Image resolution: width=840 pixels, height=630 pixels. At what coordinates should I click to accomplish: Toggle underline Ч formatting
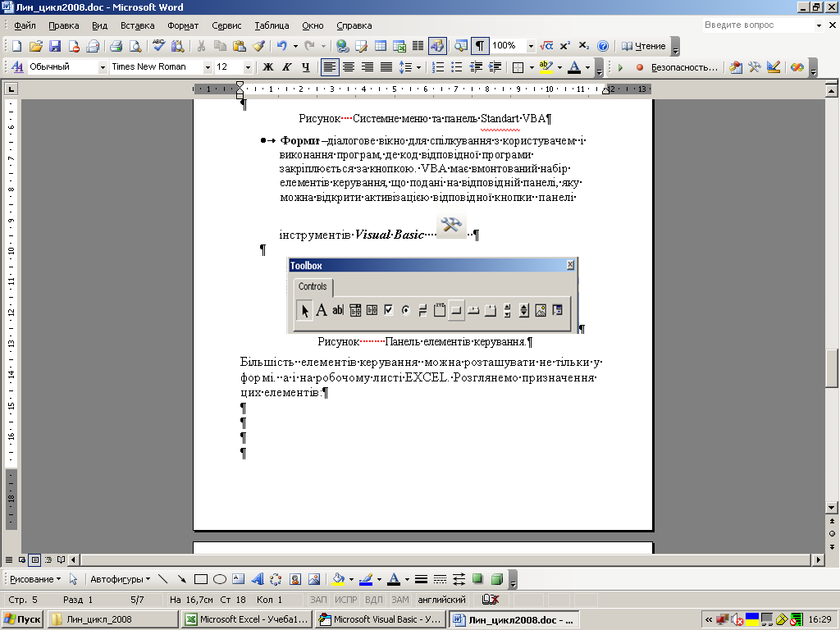[x=305, y=67]
